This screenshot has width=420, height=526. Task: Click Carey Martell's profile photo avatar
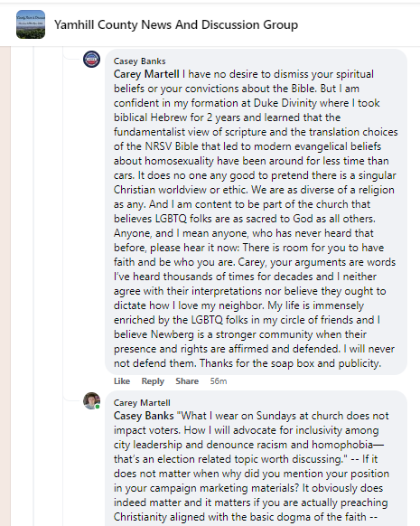pyautogui.click(x=91, y=400)
